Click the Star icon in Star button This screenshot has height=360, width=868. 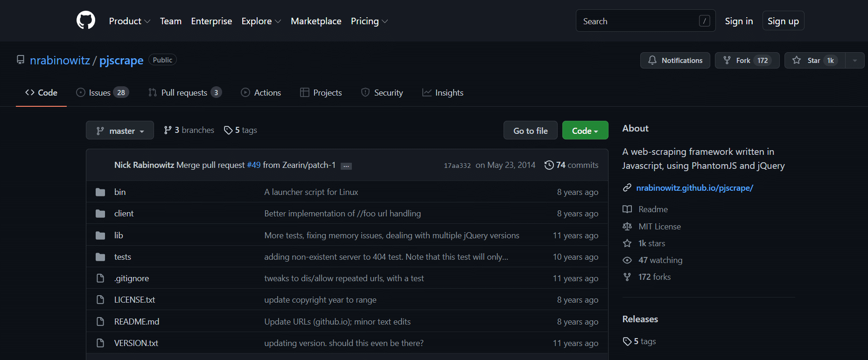[x=797, y=60]
